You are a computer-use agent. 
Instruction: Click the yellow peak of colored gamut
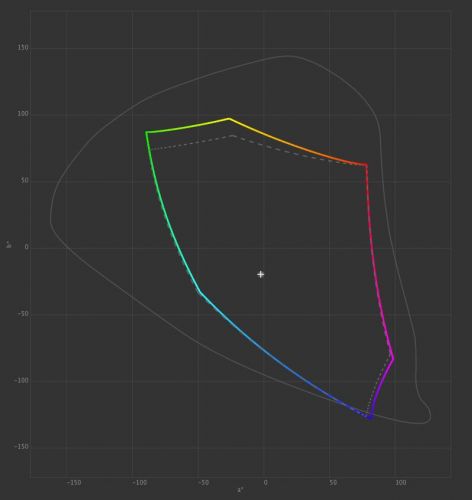[229, 118]
